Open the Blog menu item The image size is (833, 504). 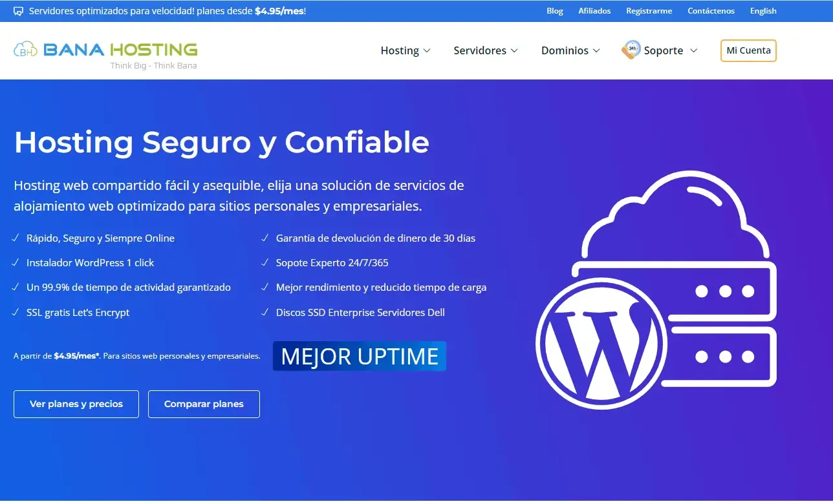coord(554,10)
